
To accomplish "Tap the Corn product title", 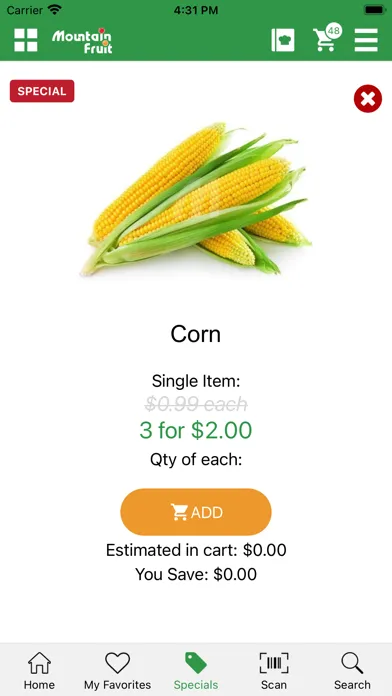I will 196,334.
